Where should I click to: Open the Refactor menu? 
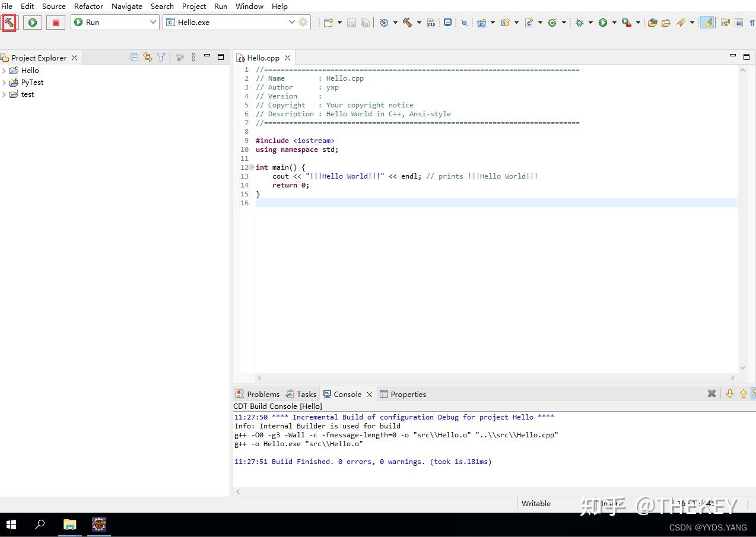pos(88,7)
